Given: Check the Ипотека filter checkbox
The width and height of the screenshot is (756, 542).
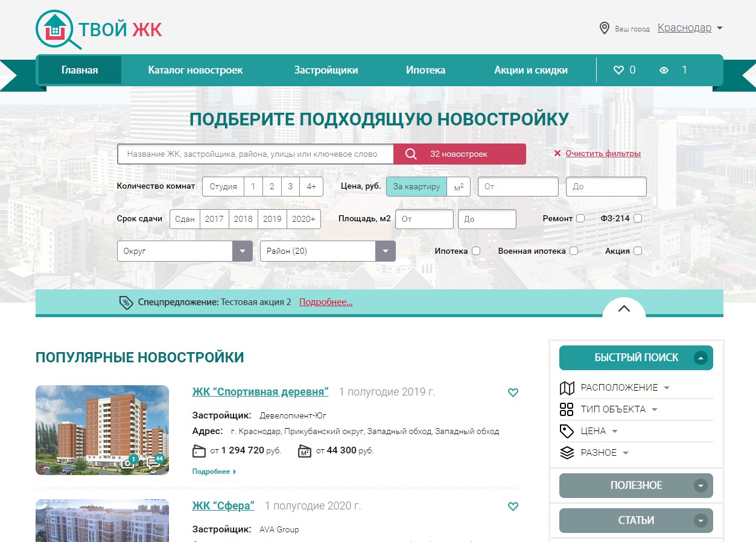Looking at the screenshot, I should 476,251.
